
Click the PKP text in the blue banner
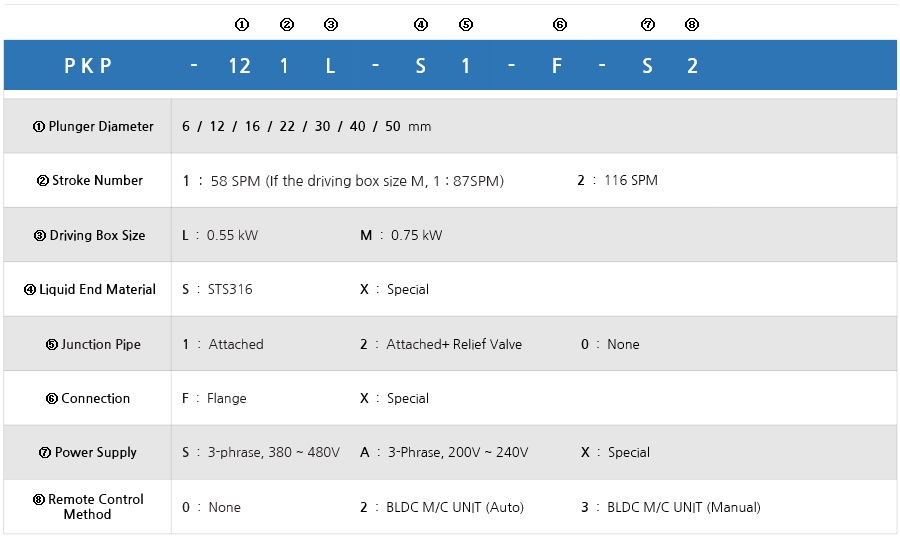88,67
